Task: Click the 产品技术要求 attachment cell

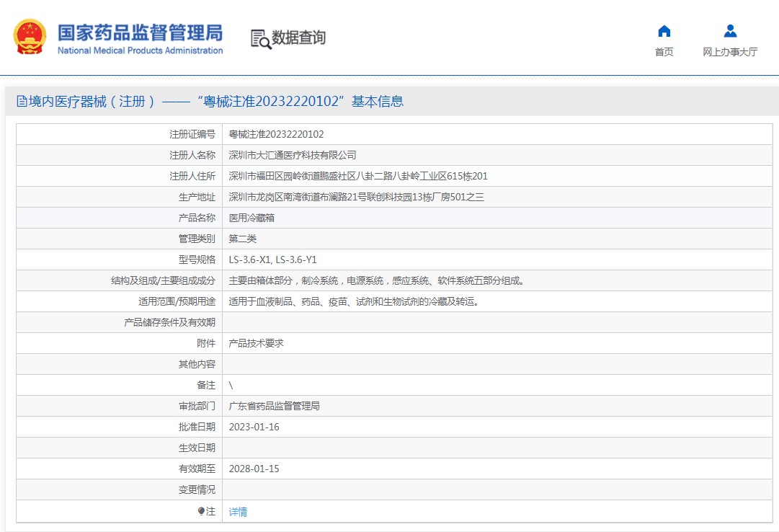Action: pyautogui.click(x=256, y=343)
